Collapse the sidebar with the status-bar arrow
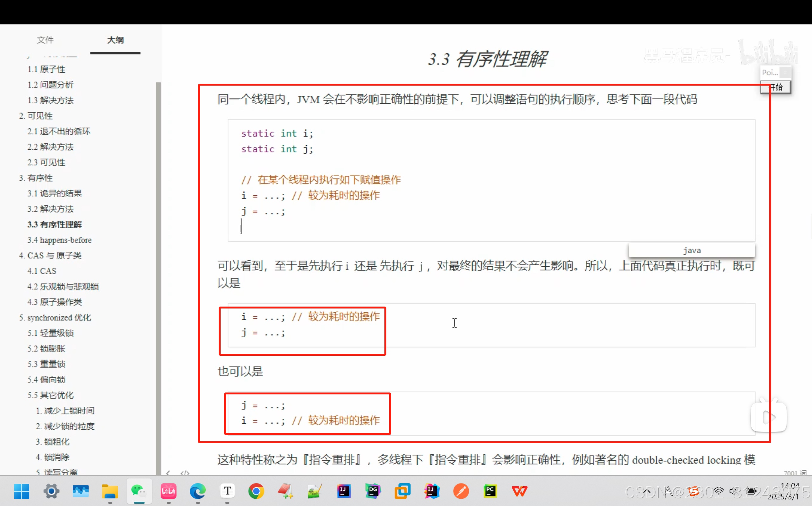Image resolution: width=812 pixels, height=506 pixels. [169, 473]
